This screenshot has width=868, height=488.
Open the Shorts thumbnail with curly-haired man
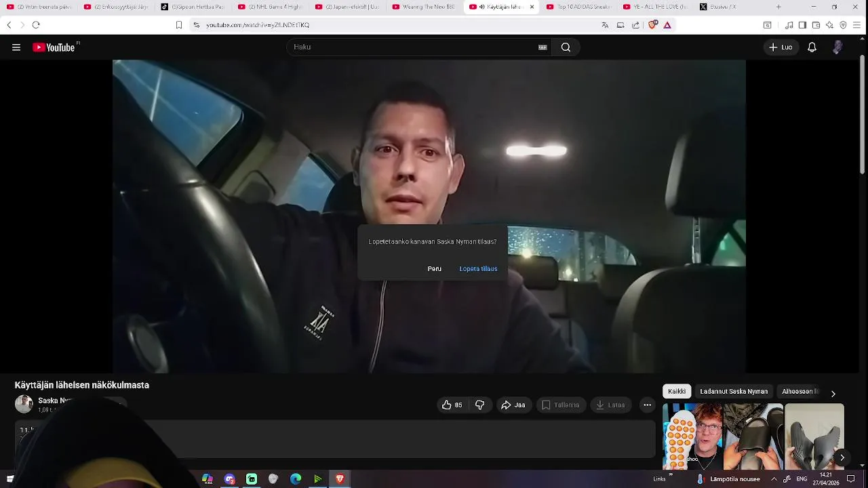click(x=692, y=437)
